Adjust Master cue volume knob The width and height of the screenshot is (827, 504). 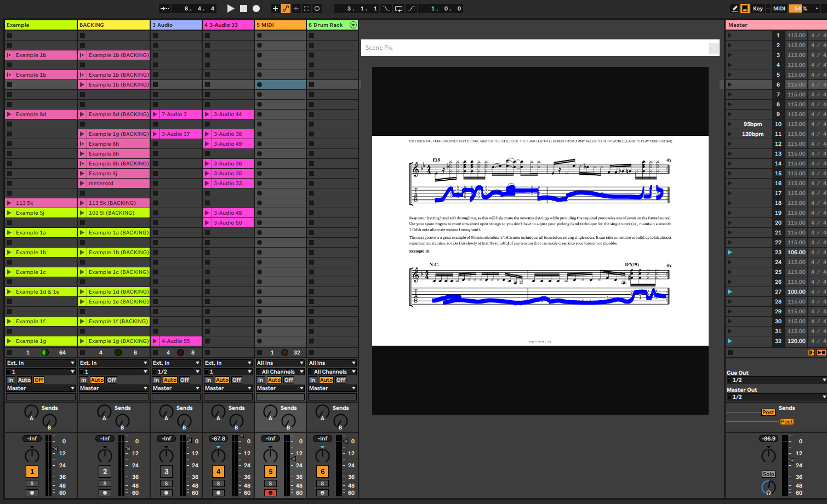[768, 487]
